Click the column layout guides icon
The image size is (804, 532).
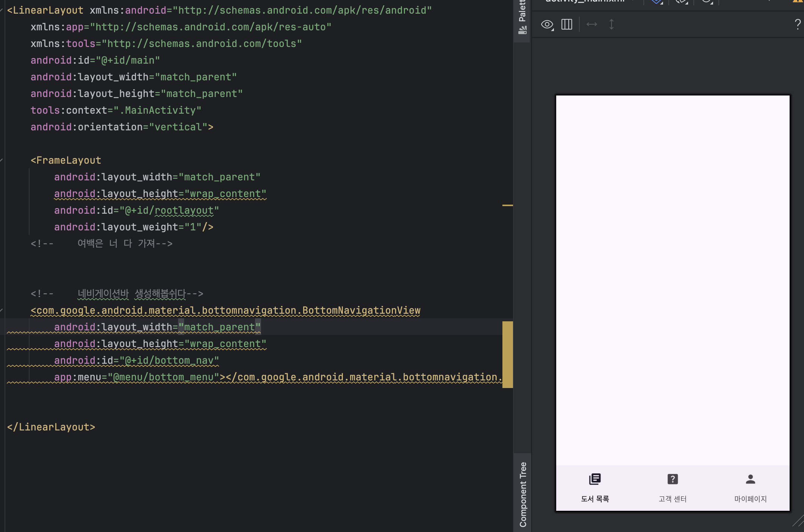[567, 25]
